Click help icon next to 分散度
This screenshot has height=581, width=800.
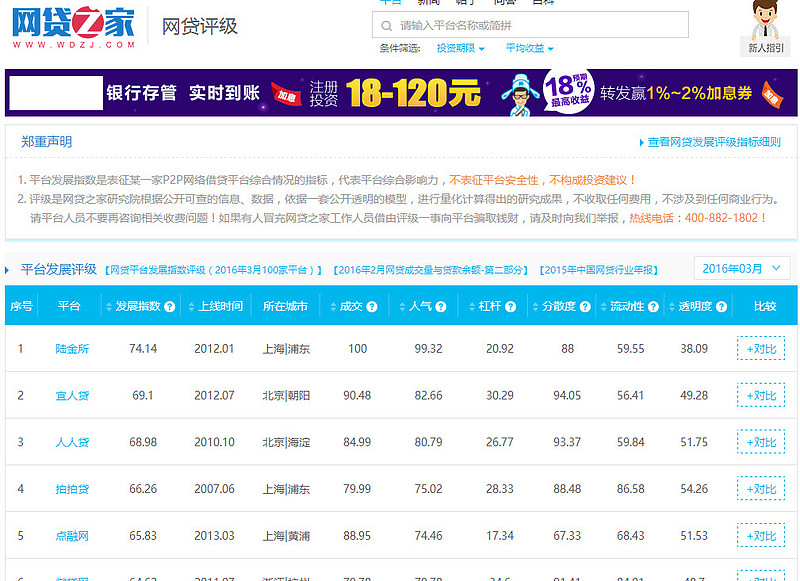pyautogui.click(x=585, y=307)
